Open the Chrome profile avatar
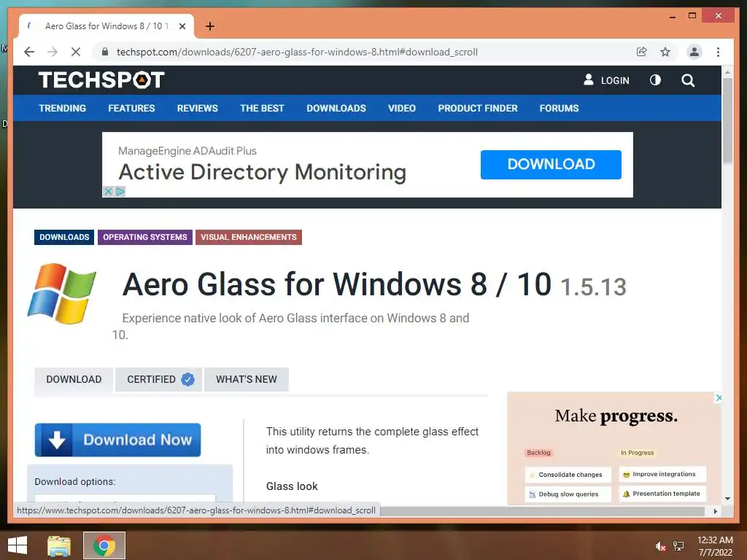The image size is (747, 560). (x=694, y=52)
